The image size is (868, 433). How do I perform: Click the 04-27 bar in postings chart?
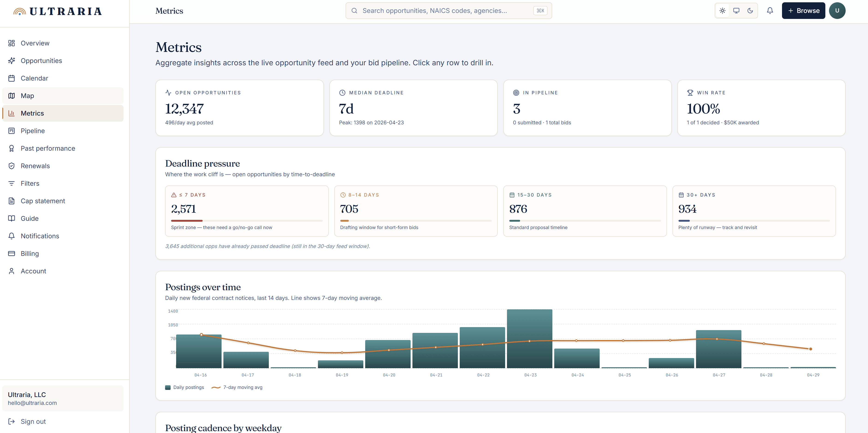coord(718,349)
